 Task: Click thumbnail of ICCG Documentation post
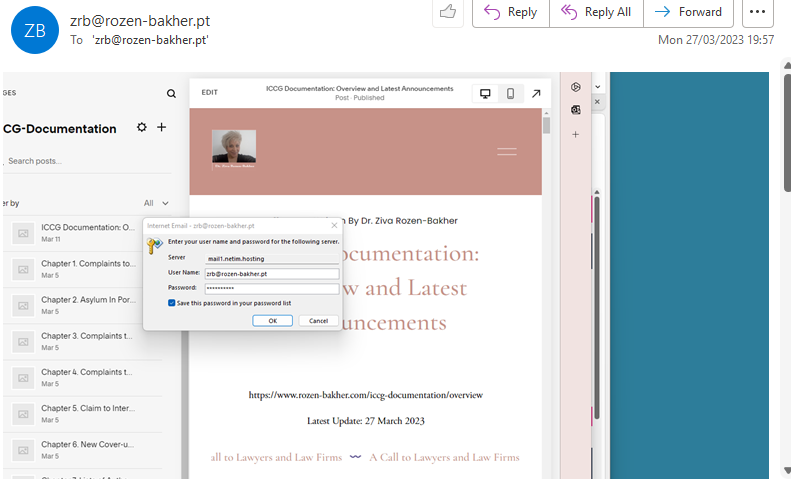[23, 233]
